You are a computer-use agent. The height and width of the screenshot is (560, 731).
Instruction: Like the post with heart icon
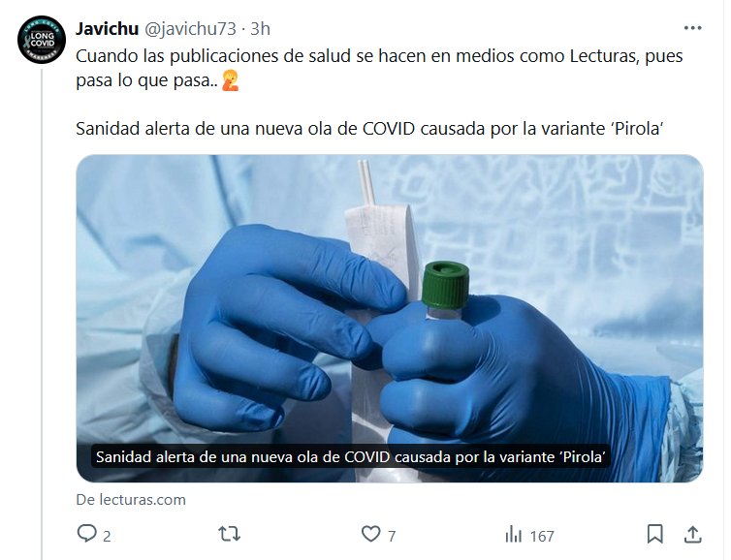(x=371, y=534)
